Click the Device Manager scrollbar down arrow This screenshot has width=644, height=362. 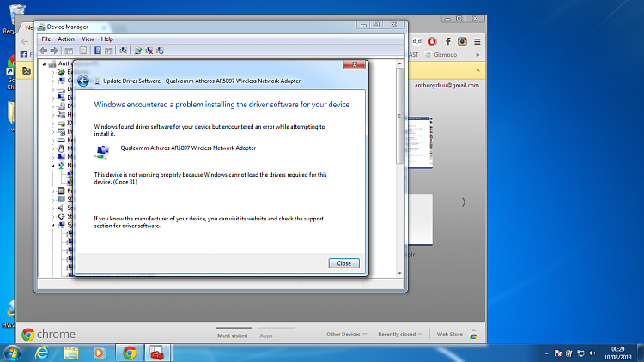[x=399, y=273]
